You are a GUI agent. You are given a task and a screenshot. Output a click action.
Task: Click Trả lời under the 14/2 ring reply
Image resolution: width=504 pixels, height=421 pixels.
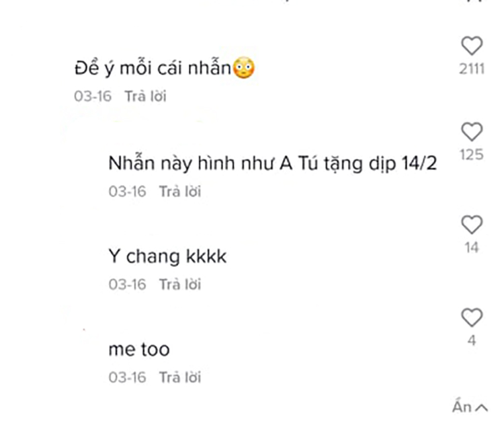coord(180,192)
